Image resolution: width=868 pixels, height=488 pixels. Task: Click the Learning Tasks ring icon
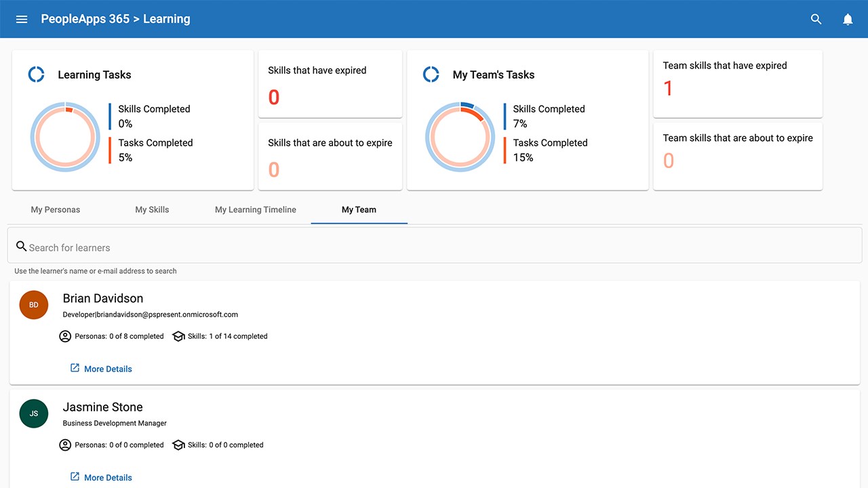click(36, 75)
